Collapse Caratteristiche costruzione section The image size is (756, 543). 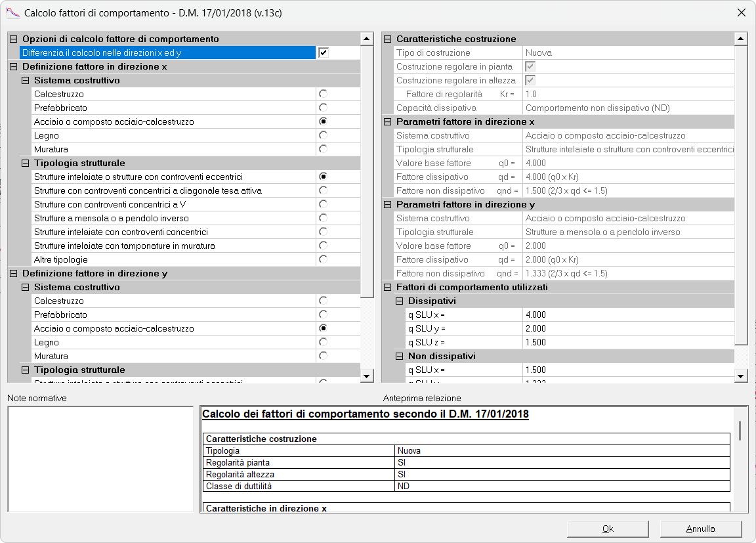pyautogui.click(x=388, y=39)
